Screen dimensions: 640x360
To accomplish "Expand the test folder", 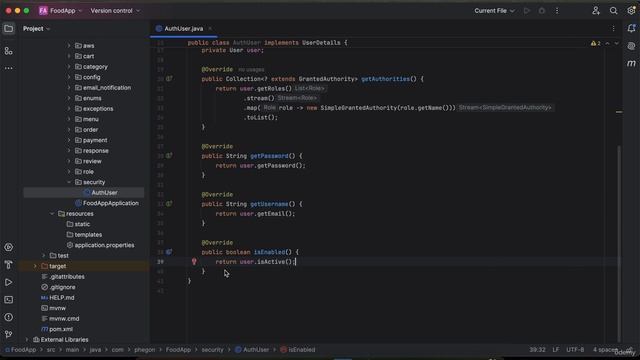I will 44,256.
